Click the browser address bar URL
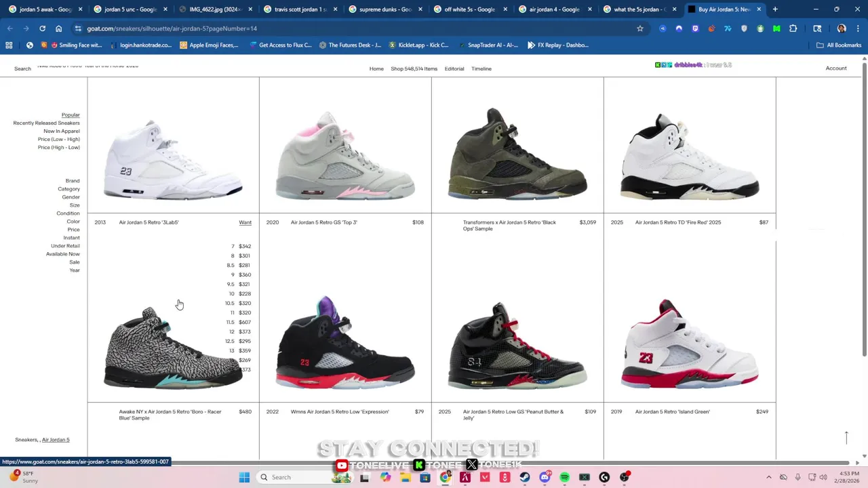 pyautogui.click(x=172, y=28)
